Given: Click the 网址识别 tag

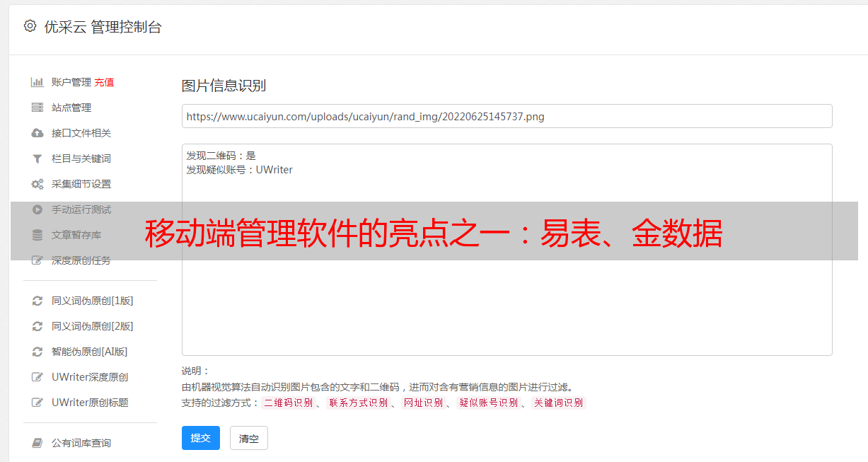Looking at the screenshot, I should [x=424, y=403].
